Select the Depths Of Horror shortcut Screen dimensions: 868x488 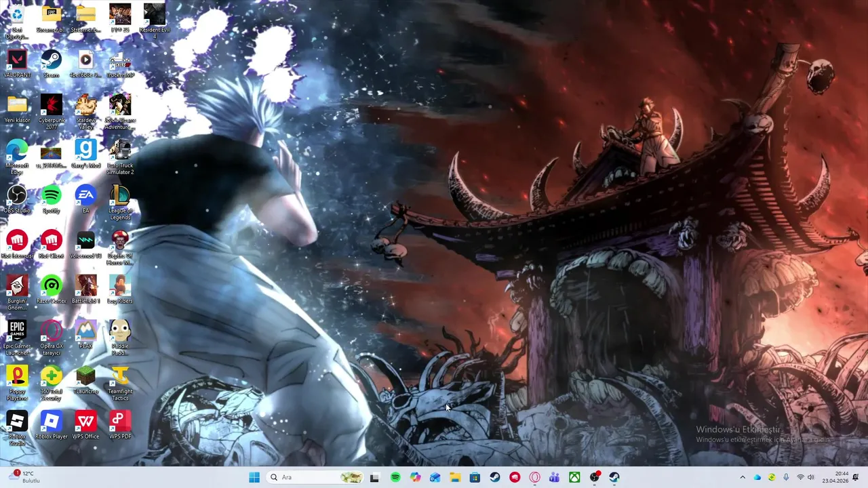(x=120, y=247)
